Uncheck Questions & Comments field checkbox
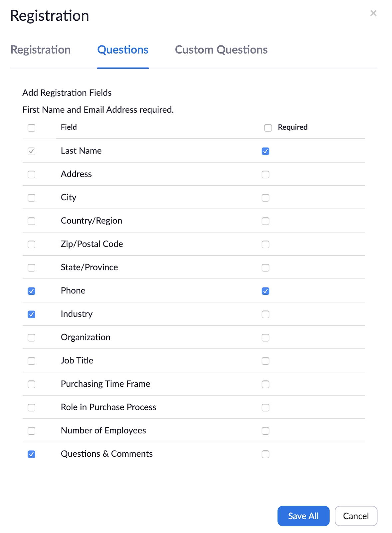 pos(32,454)
